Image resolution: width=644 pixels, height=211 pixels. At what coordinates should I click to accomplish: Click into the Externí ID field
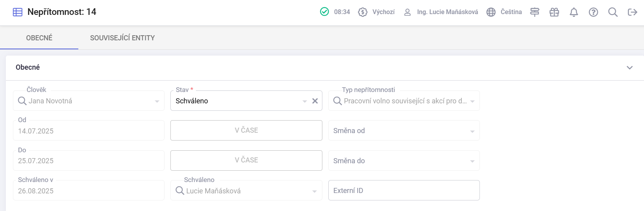click(404, 190)
